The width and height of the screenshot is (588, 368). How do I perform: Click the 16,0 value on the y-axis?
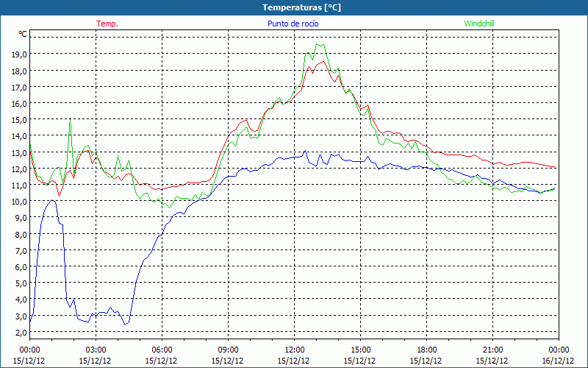[19, 104]
